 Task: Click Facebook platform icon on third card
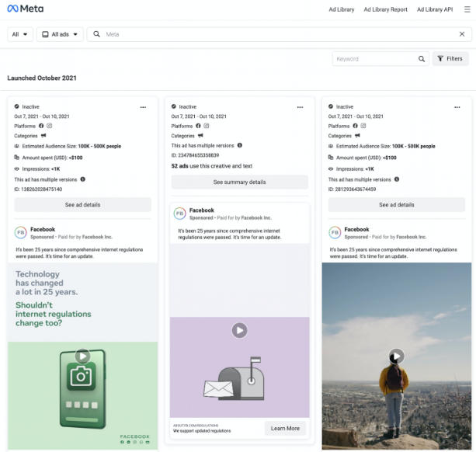355,126
